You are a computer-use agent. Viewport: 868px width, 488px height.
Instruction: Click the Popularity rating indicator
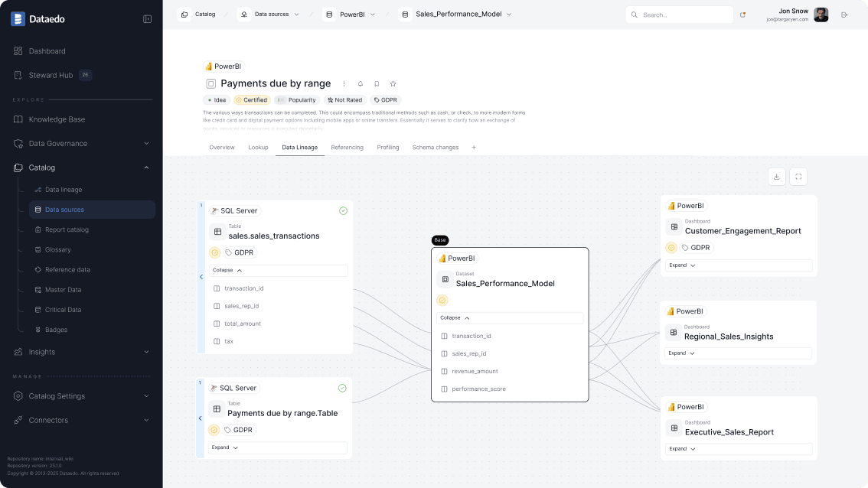(x=296, y=99)
